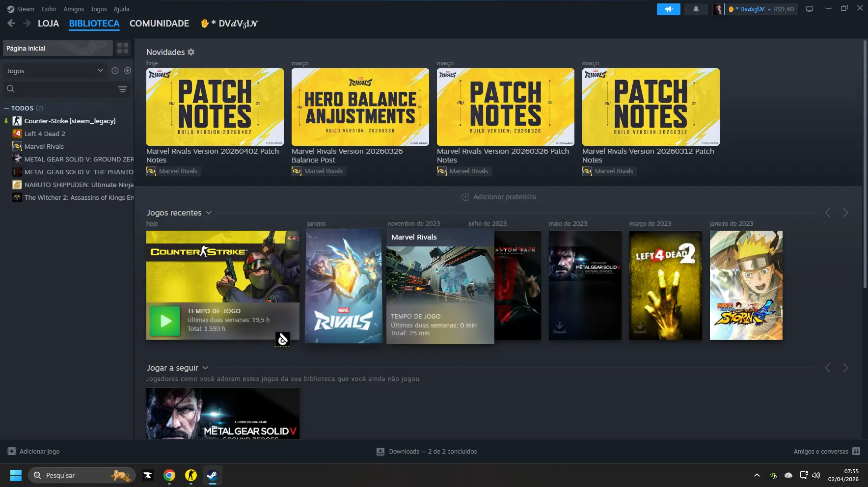Toggle the ready-to-play games filter
Image resolution: width=868 pixels, height=487 pixels.
click(128, 71)
